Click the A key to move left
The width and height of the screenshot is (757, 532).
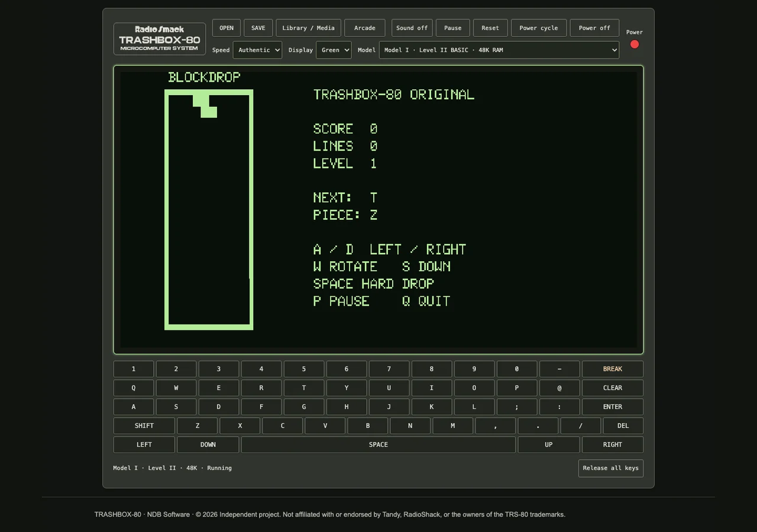point(134,407)
